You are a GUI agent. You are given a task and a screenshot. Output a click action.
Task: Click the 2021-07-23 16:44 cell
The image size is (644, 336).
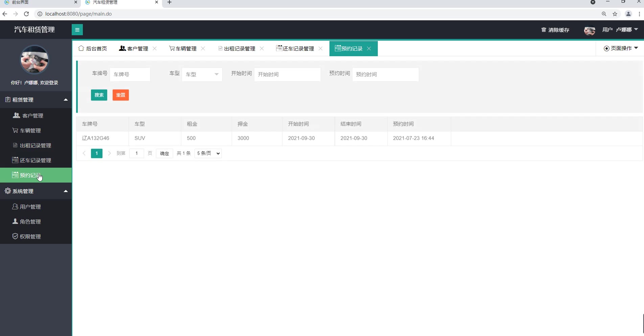pos(419,138)
